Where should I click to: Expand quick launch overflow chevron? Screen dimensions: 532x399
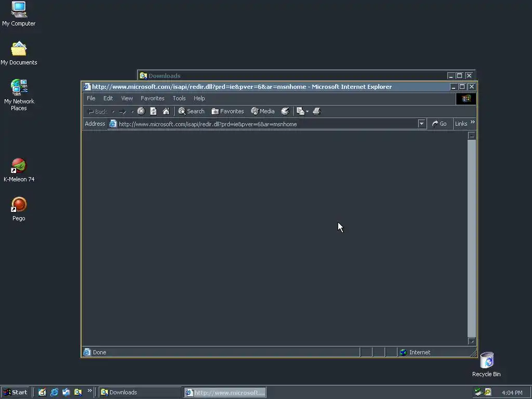(x=89, y=391)
